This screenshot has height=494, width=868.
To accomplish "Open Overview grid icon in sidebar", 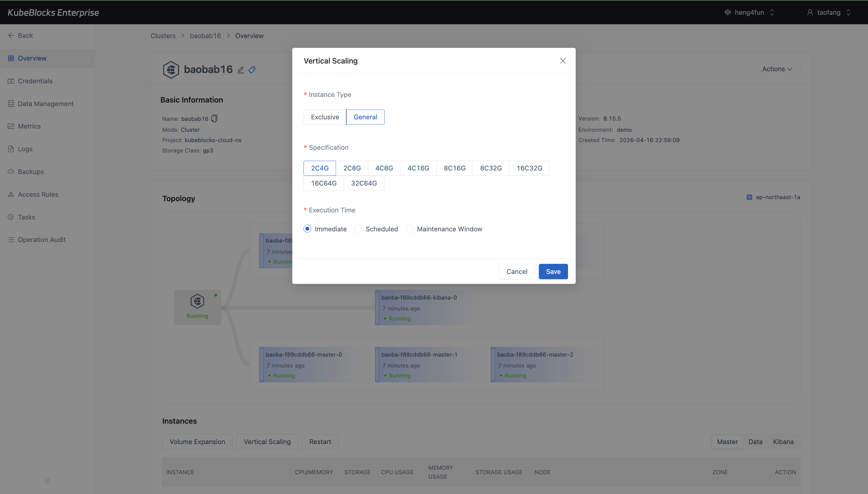I will (x=11, y=58).
